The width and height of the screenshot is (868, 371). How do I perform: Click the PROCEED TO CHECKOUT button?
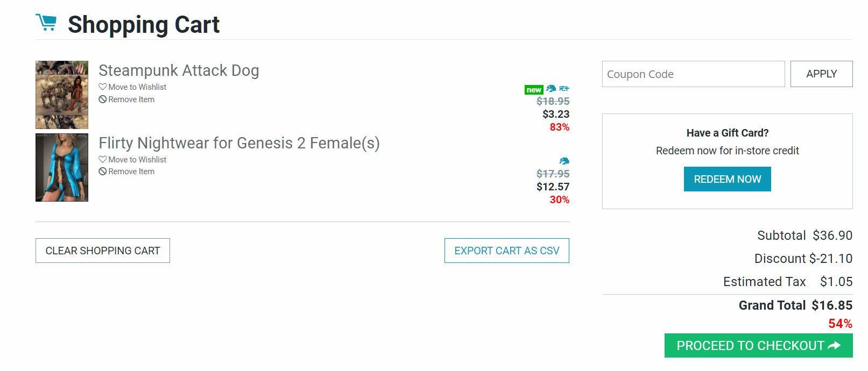pyautogui.click(x=750, y=346)
